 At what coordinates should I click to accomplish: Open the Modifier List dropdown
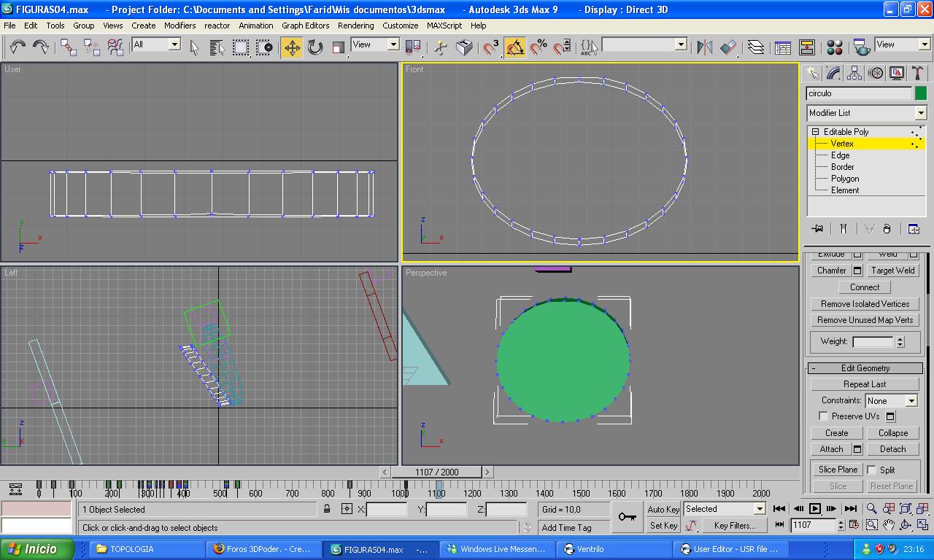(x=866, y=113)
